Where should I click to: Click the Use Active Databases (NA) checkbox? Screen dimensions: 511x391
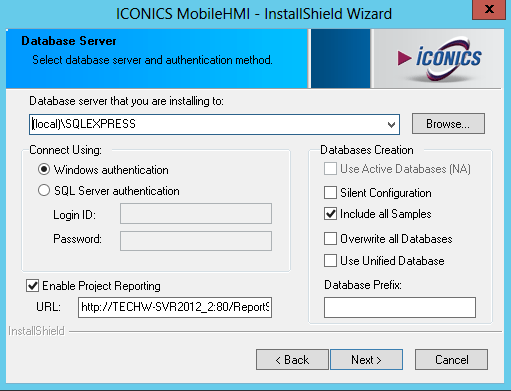click(x=330, y=169)
